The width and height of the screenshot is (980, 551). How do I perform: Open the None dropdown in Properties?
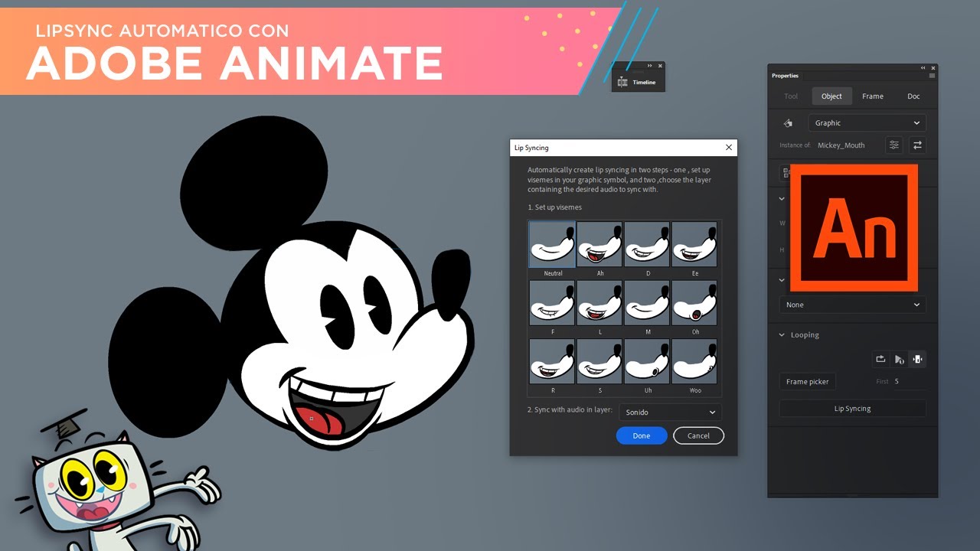852,305
